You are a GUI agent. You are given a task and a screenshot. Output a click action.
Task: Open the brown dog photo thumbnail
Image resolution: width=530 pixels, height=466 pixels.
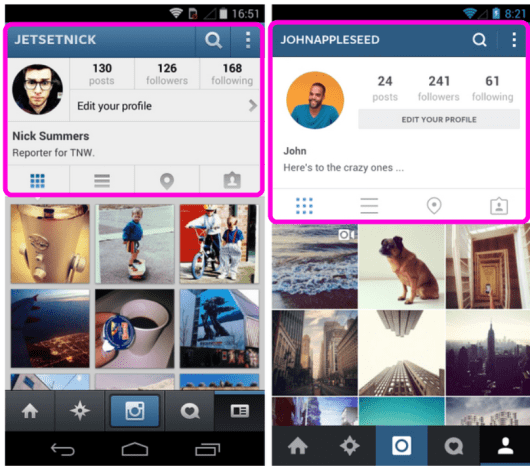pyautogui.click(x=402, y=267)
